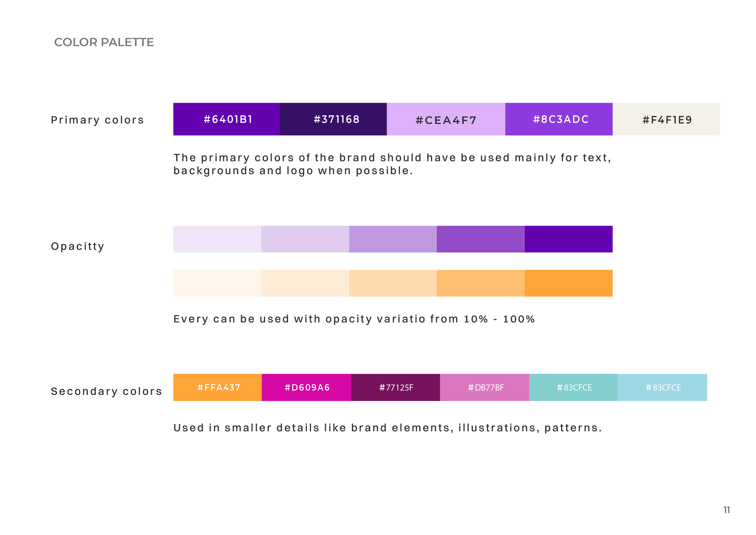This screenshot has height=535, width=756.
Task: Select the teal-green #83CFCE swatch
Action: [x=574, y=387]
